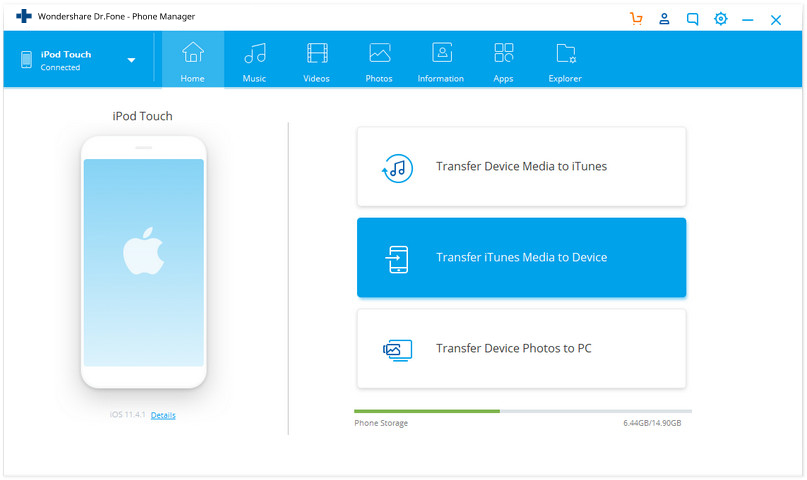Open the Information section
Viewport: 807px width, 480px height.
pyautogui.click(x=441, y=62)
